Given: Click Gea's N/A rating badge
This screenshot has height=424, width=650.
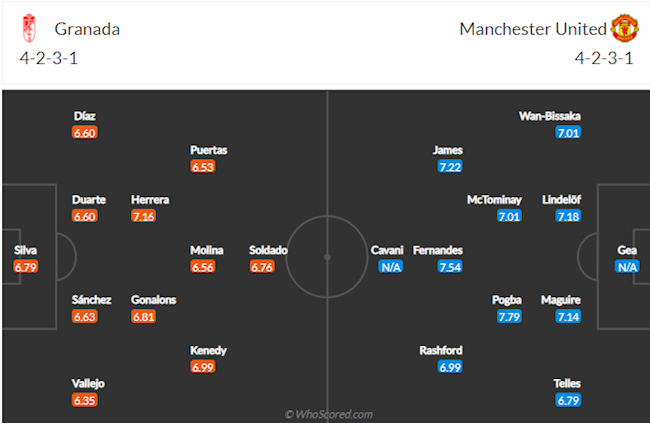Looking at the screenshot, I should point(626,267).
